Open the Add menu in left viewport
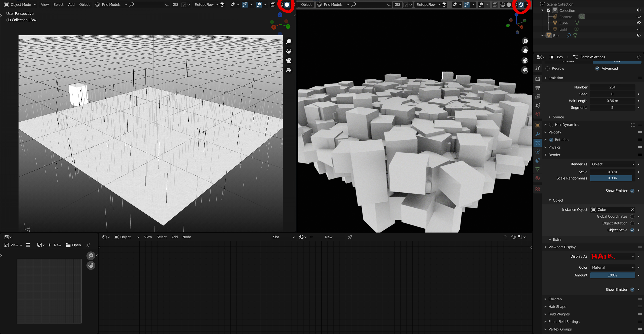This screenshot has height=334, width=644. pos(71,5)
